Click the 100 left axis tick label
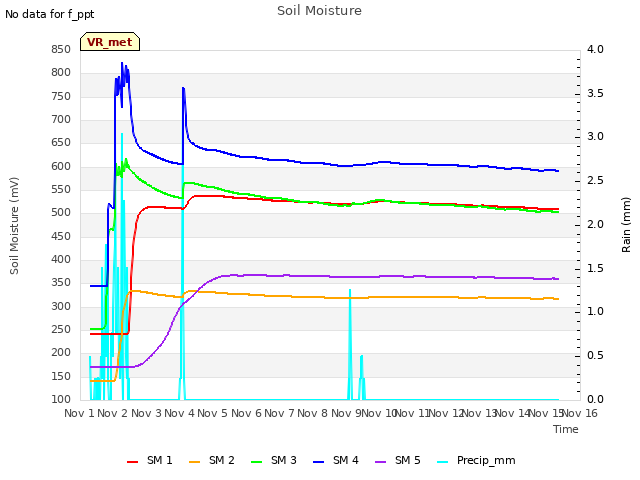640x480 pixels. (x=61, y=399)
